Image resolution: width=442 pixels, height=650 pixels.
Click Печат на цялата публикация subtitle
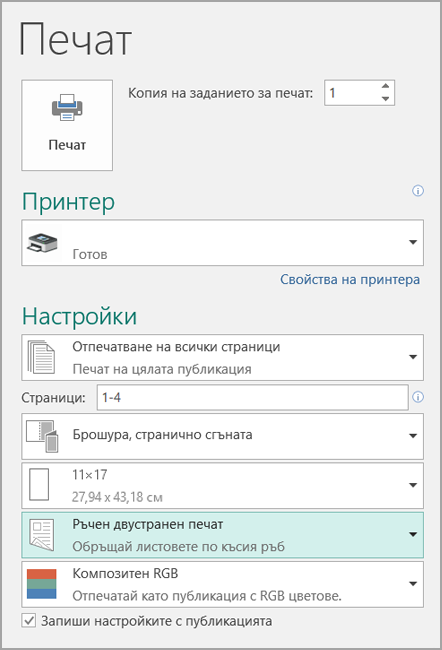[x=162, y=369]
